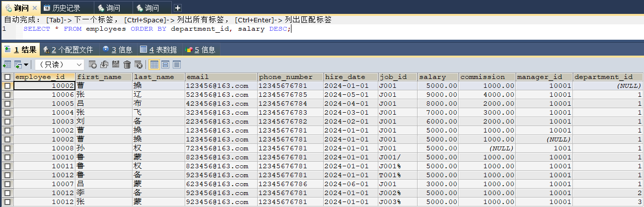The image size is (644, 207).
Task: Select the job_id cell J003%
Action: pos(397,202)
